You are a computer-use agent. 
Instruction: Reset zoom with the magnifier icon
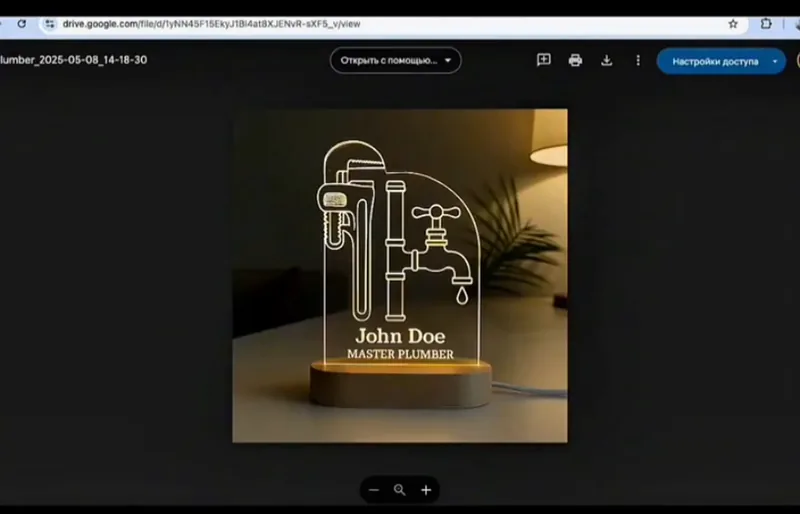point(399,490)
